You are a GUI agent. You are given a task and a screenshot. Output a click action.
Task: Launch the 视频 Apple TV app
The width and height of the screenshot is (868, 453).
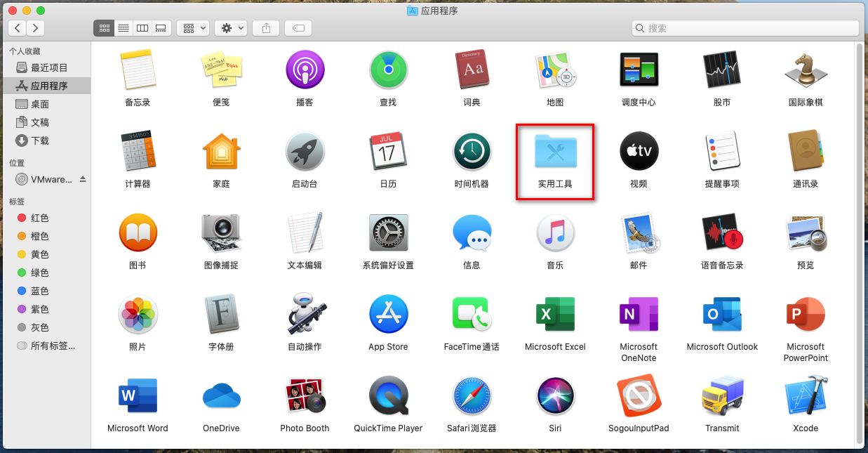639,151
